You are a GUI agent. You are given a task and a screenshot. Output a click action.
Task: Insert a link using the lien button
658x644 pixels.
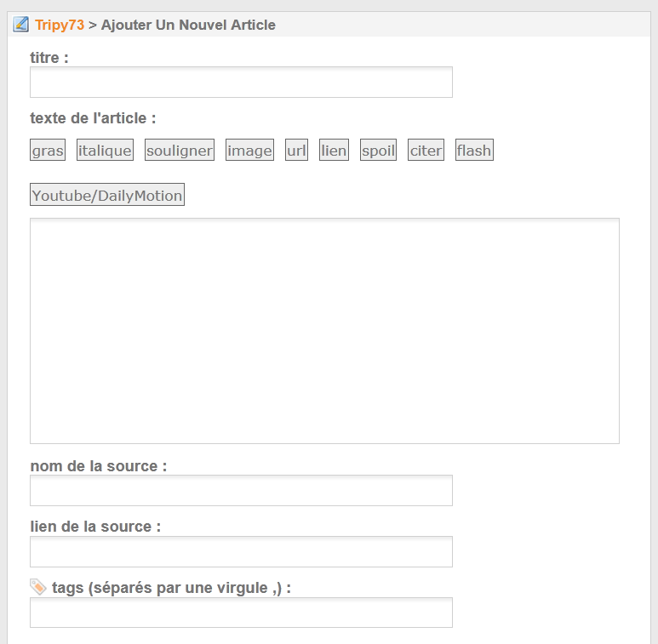[334, 150]
